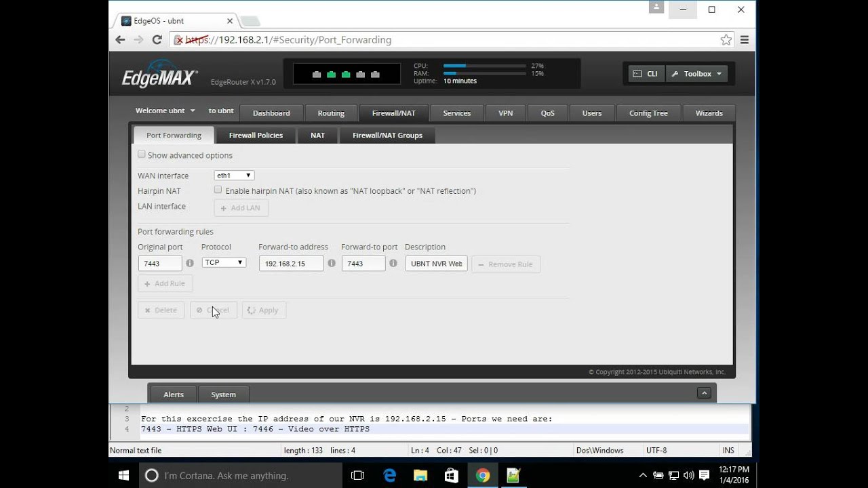This screenshot has height=488, width=868.
Task: Click the browser forward arrow
Action: [138, 40]
